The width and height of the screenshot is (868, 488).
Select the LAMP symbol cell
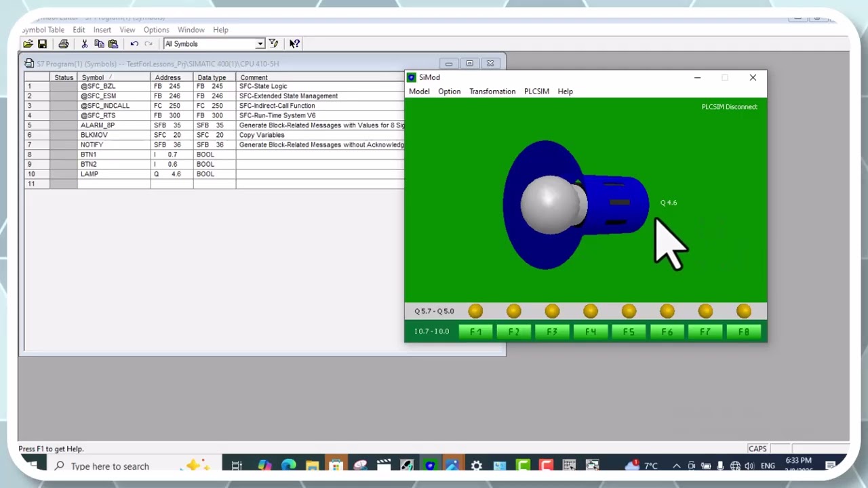[x=114, y=174]
